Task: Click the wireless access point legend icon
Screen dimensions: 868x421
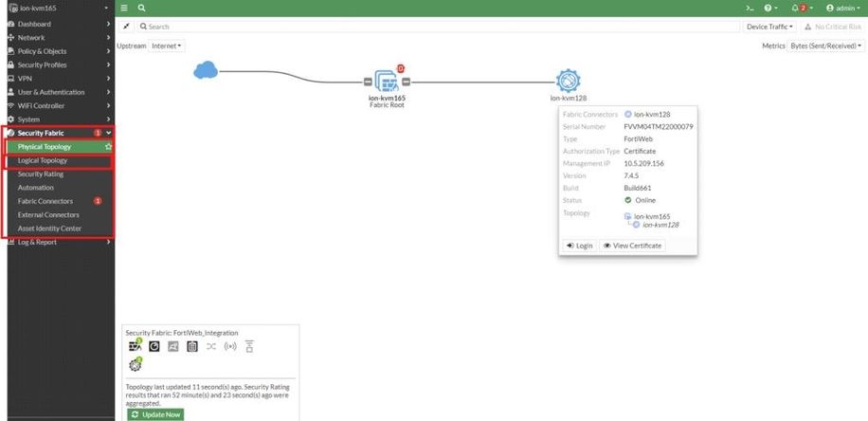Action: coord(230,347)
